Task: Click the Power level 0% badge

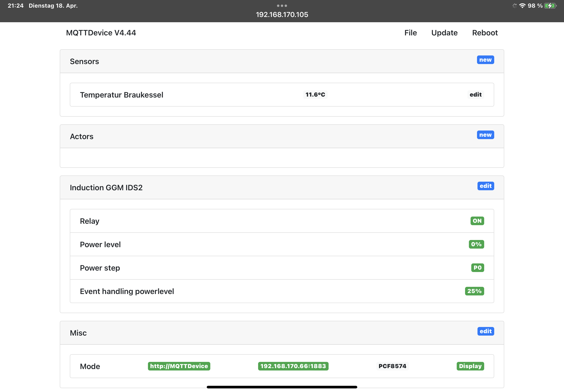Action: point(476,244)
